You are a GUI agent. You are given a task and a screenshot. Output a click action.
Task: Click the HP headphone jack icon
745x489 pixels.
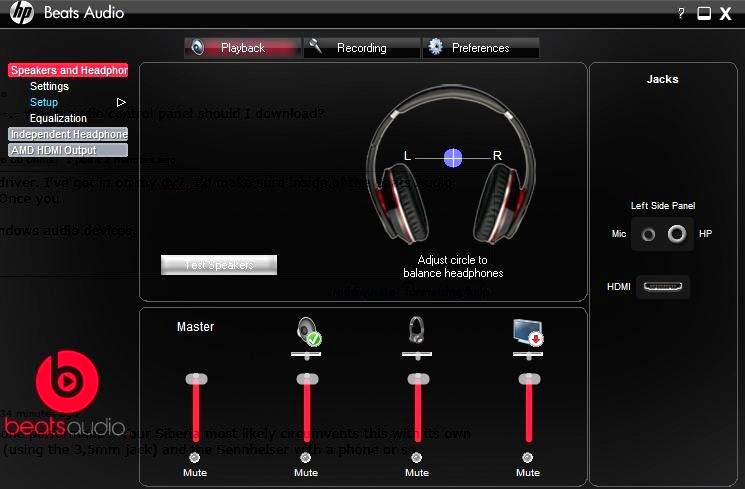[677, 234]
